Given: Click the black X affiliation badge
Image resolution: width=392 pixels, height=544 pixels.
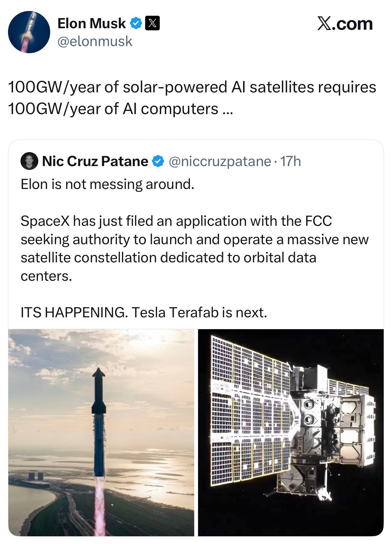Looking at the screenshot, I should coord(152,23).
